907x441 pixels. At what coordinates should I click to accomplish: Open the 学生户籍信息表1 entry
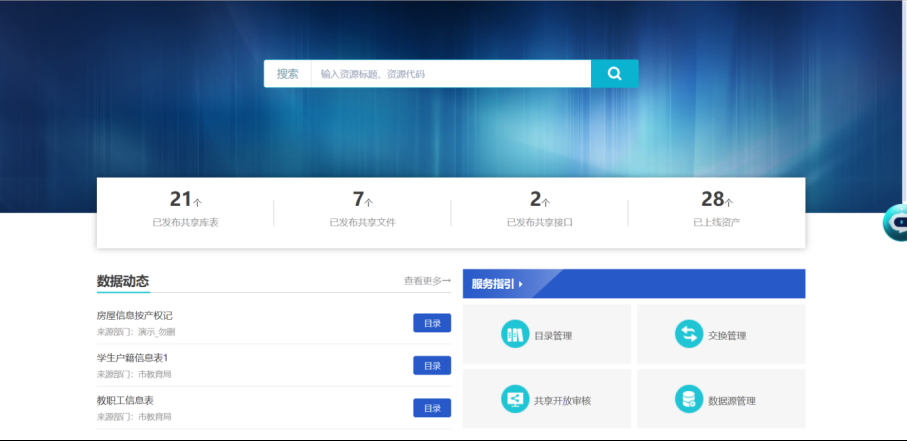pyautogui.click(x=132, y=358)
